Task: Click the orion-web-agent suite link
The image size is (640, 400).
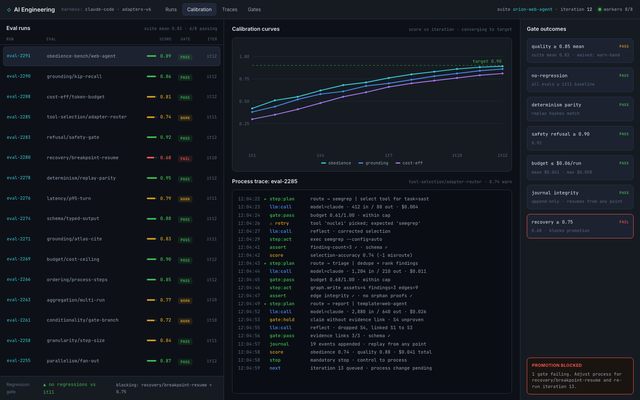Action: (x=532, y=9)
